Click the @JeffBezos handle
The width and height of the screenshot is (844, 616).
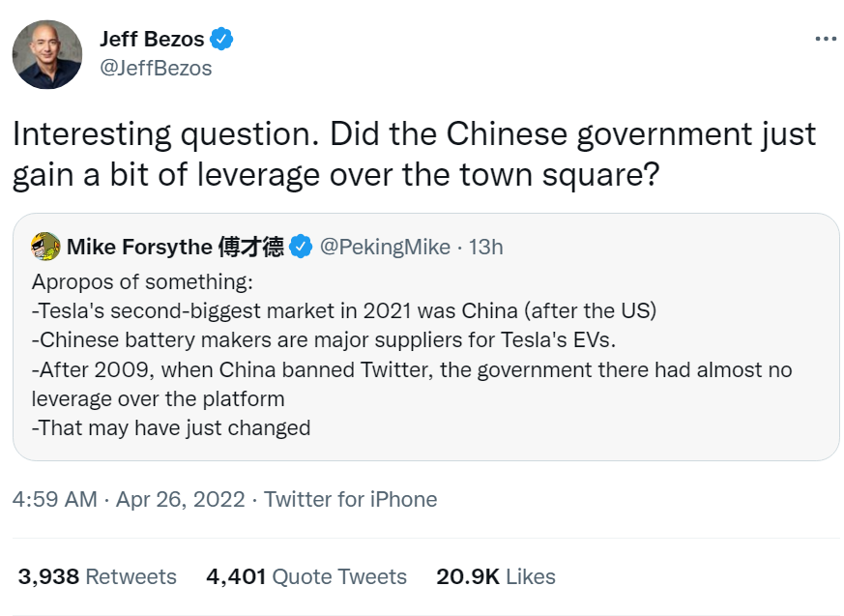pos(156,69)
